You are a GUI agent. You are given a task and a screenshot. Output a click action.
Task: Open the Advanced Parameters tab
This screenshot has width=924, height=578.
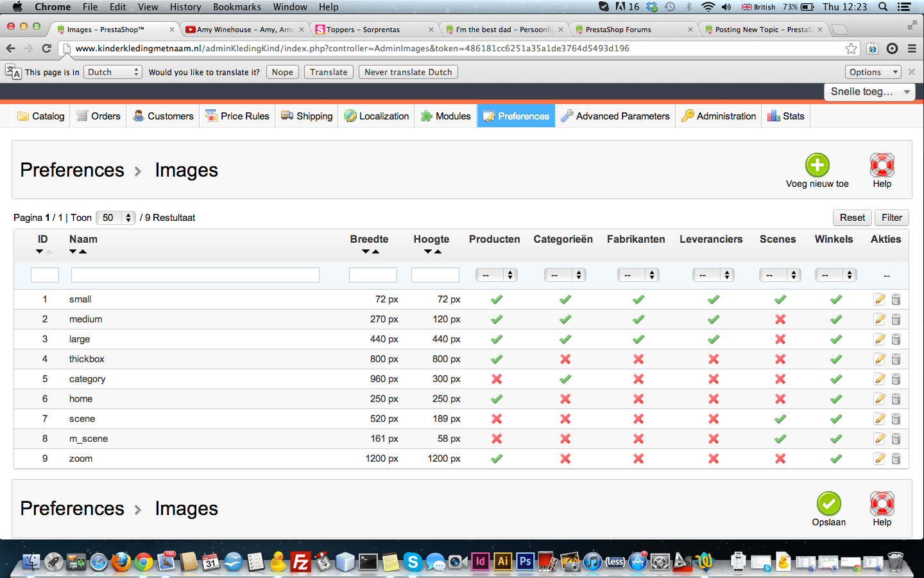coord(615,116)
